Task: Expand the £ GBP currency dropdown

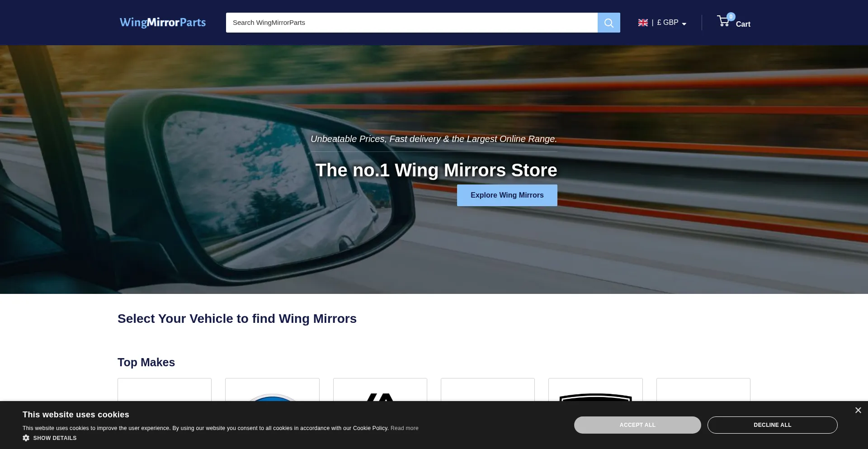Action: point(672,23)
